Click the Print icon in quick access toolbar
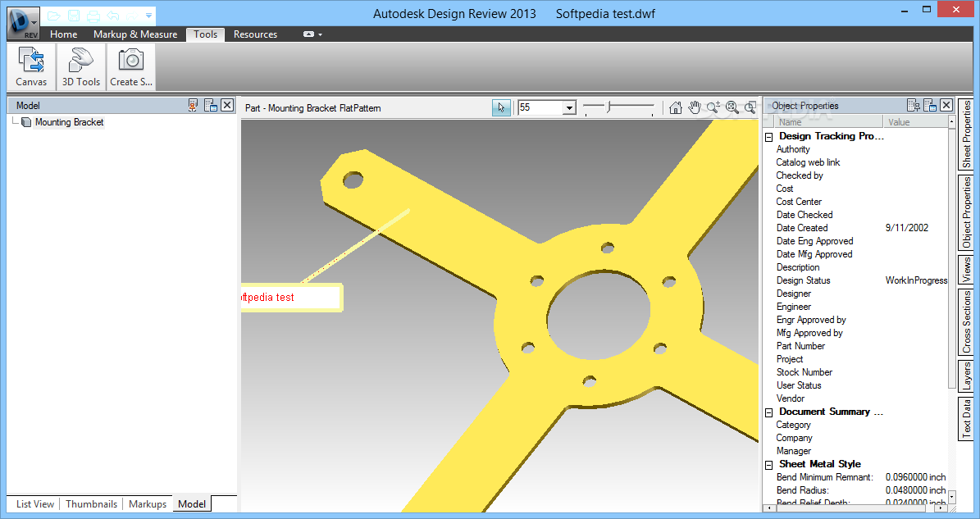The height and width of the screenshot is (519, 980). point(93,16)
